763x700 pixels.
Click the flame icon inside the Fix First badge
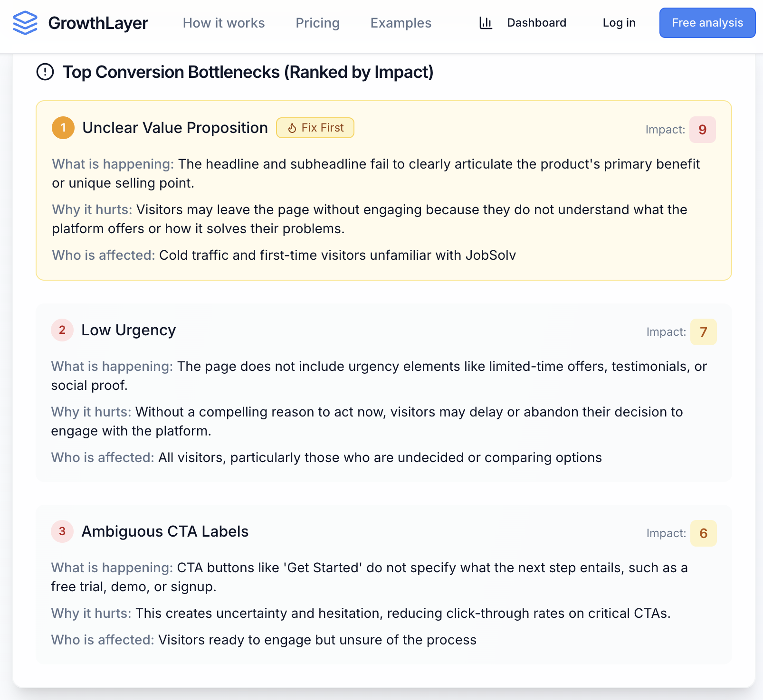pyautogui.click(x=292, y=127)
